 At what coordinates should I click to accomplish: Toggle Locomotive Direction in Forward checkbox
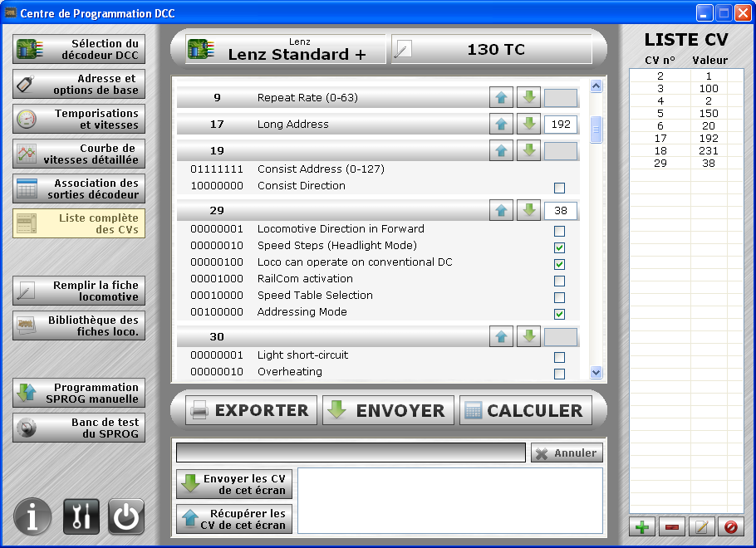pos(559,231)
